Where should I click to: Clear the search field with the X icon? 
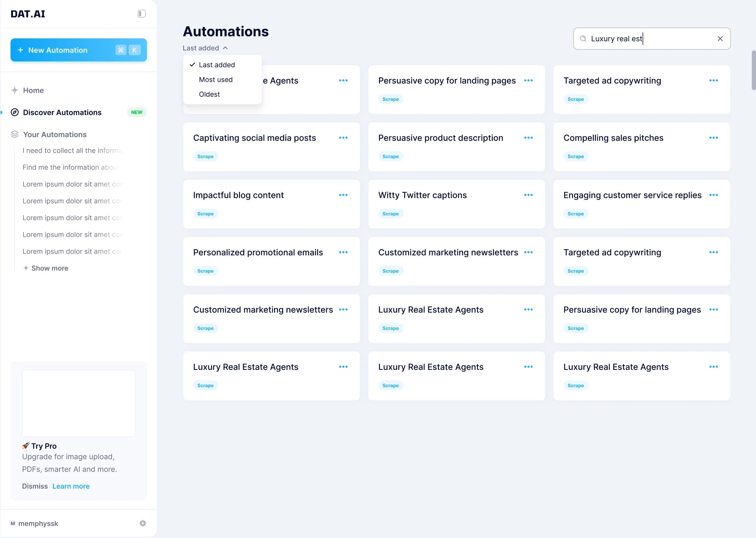(720, 39)
